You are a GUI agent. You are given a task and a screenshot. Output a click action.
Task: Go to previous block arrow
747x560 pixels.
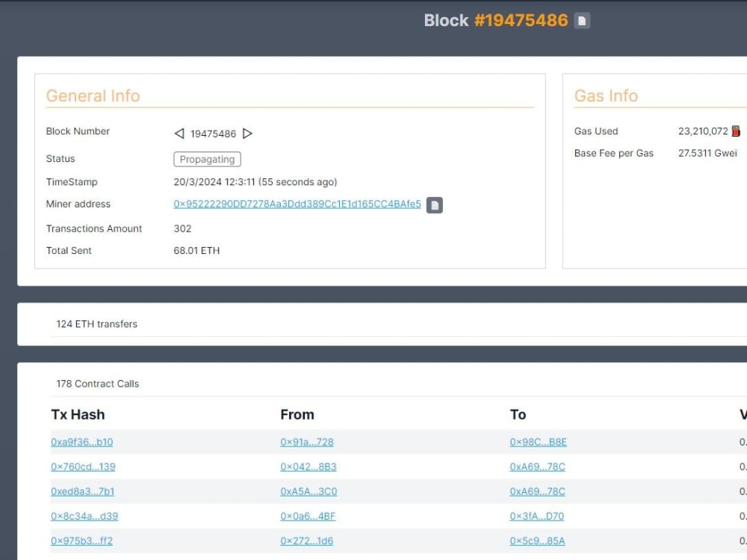[179, 134]
